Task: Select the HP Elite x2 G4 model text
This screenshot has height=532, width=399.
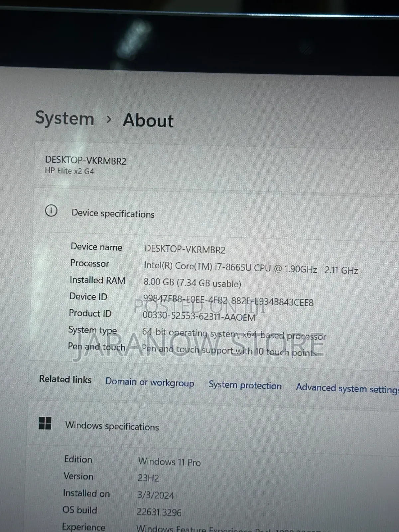Action: click(x=69, y=171)
